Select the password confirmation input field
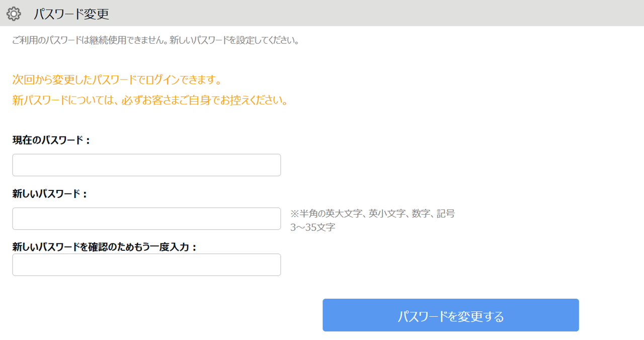The width and height of the screenshot is (644, 340). (x=146, y=264)
